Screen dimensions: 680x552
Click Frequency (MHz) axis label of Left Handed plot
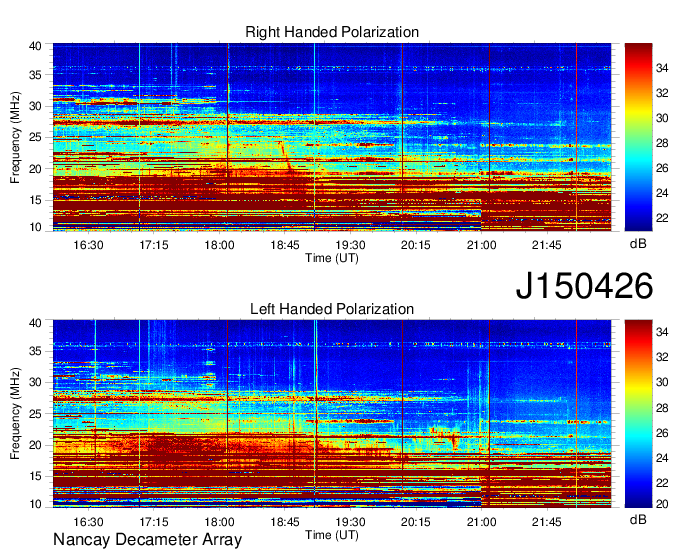coord(15,414)
